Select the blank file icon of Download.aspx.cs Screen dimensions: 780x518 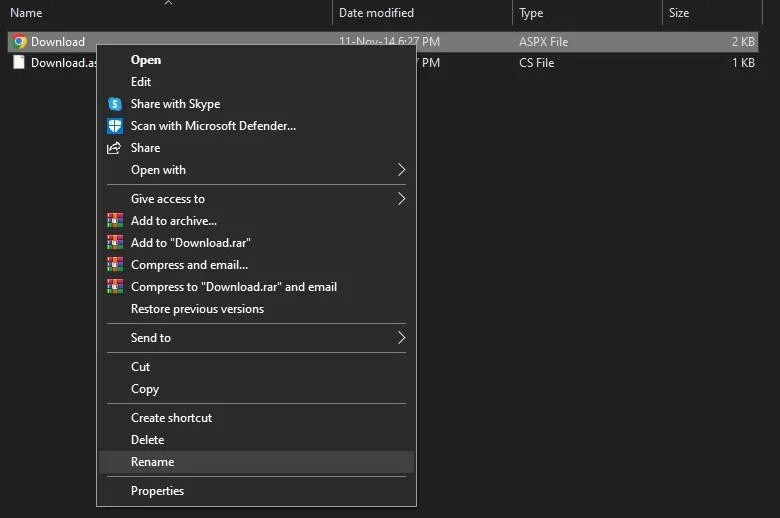(19, 63)
